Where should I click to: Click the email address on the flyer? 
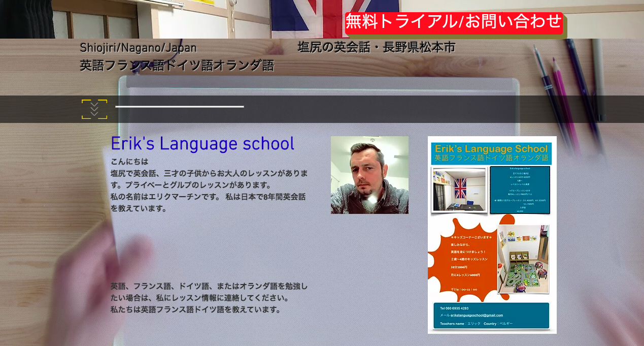point(477,315)
